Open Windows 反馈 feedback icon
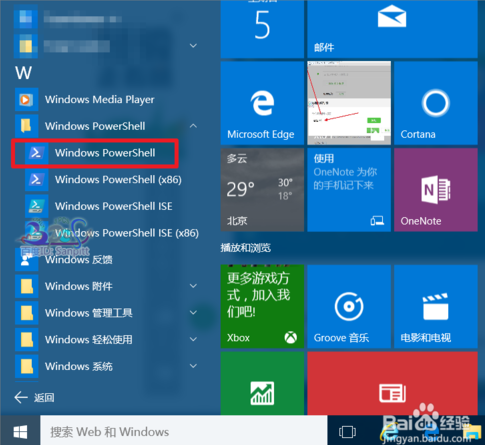 pyautogui.click(x=26, y=259)
